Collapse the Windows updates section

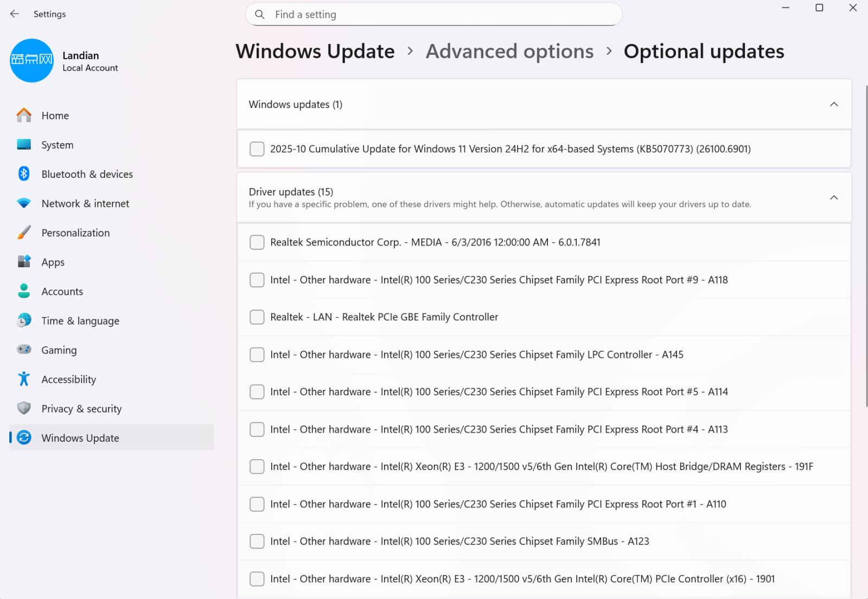tap(833, 105)
